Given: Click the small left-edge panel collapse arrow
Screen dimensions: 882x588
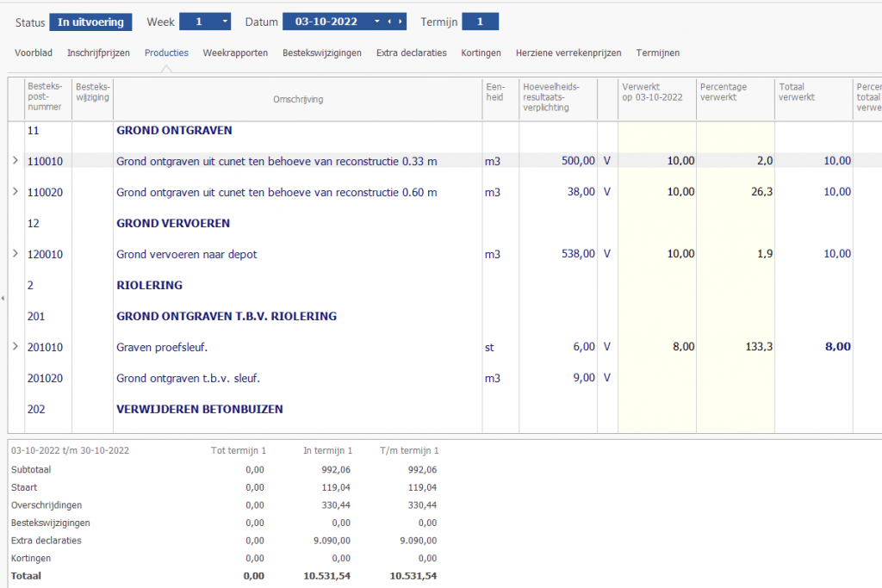Looking at the screenshot, I should pos(3,298).
